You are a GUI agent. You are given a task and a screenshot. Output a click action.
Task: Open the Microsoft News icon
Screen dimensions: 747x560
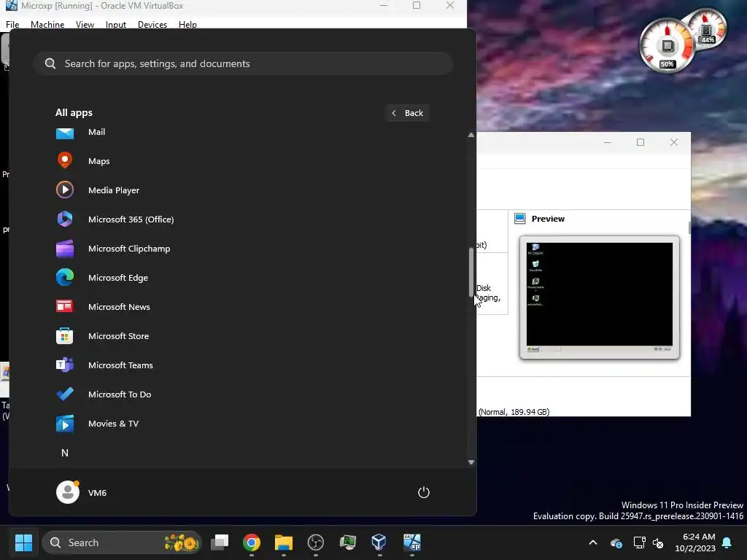(65, 306)
